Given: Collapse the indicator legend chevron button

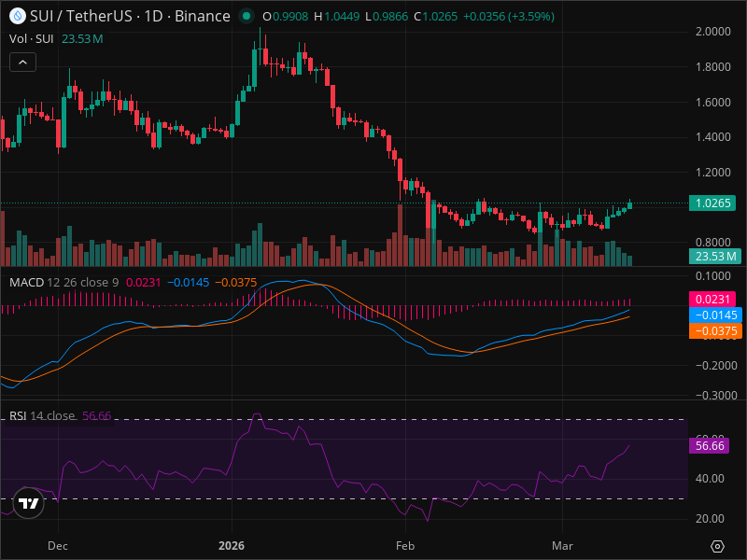Looking at the screenshot, I should 22,63.
